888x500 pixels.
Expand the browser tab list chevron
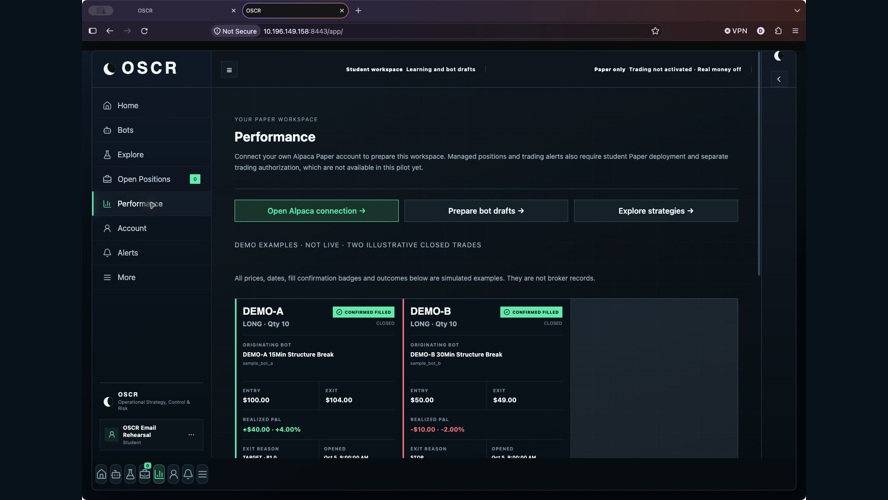pyautogui.click(x=797, y=11)
